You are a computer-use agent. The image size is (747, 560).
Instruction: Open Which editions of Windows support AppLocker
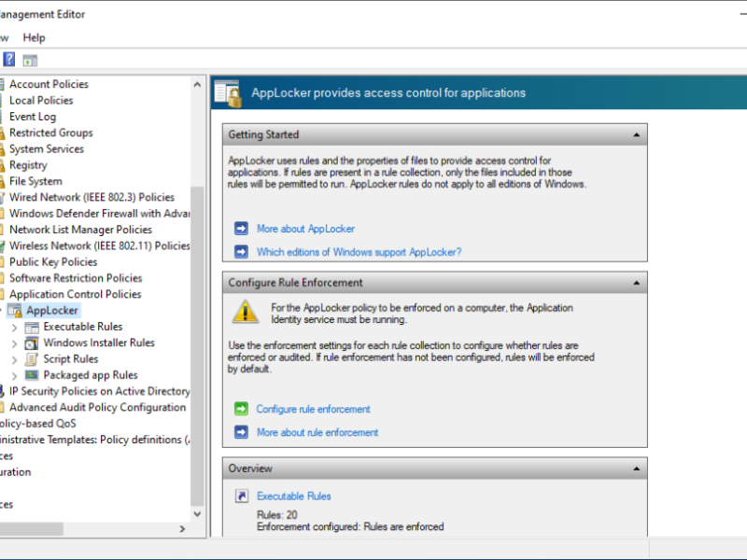tap(359, 252)
